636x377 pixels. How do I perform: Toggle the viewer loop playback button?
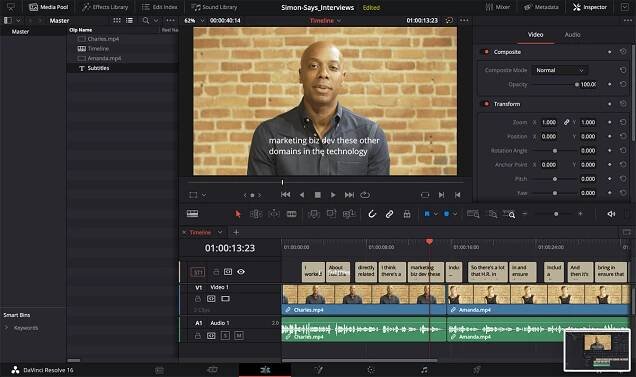365,195
